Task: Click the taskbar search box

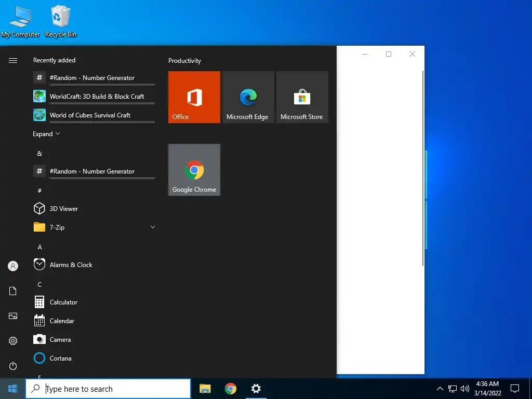Action: [x=108, y=389]
